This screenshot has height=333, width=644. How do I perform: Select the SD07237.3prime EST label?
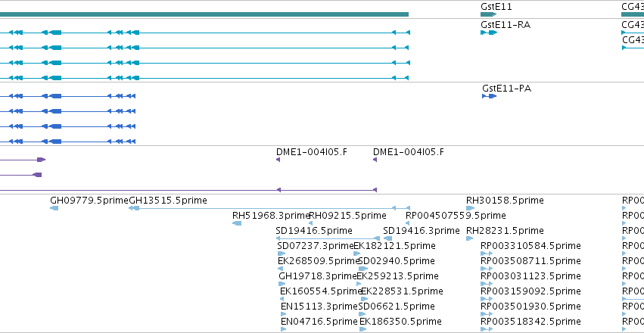pyautogui.click(x=316, y=247)
